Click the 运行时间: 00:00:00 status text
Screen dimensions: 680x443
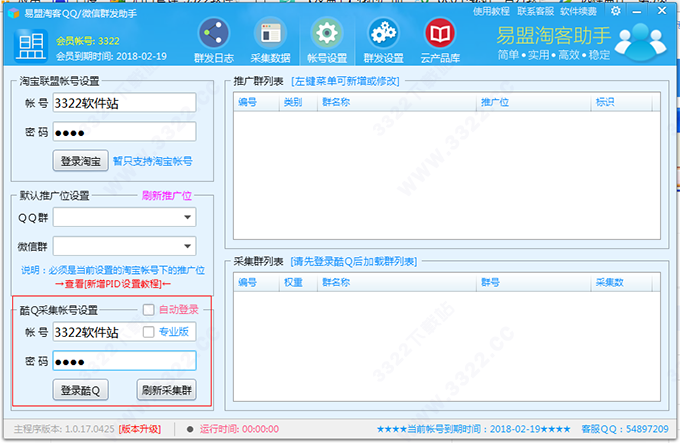click(239, 429)
